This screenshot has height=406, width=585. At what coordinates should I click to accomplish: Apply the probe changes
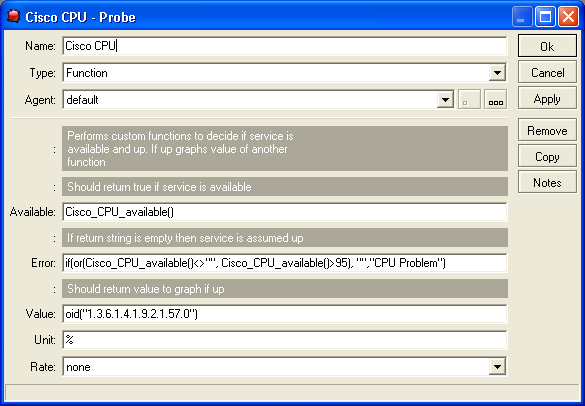(x=547, y=99)
